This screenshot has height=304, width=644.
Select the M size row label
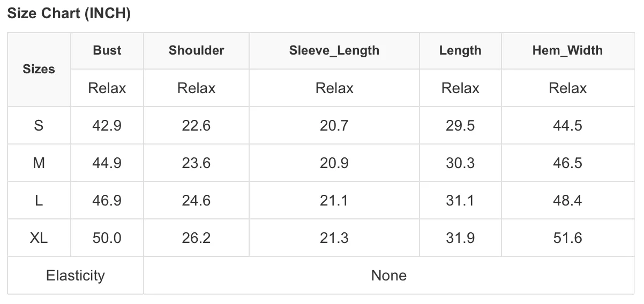39,163
